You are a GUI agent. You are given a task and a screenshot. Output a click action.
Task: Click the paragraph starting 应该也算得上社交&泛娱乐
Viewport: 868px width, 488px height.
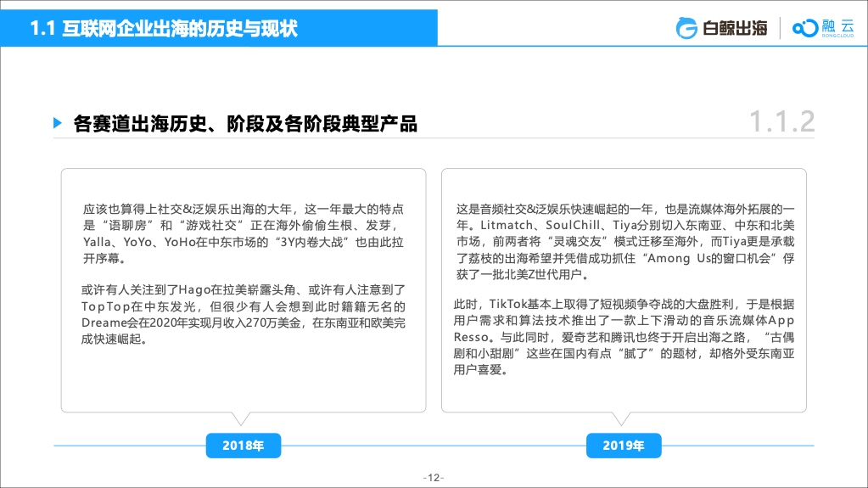coord(243,233)
